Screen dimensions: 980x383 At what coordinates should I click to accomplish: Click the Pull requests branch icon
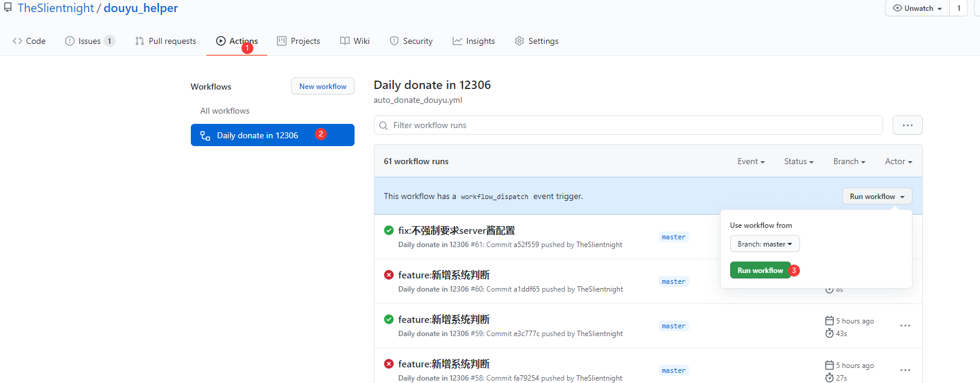pyautogui.click(x=140, y=41)
